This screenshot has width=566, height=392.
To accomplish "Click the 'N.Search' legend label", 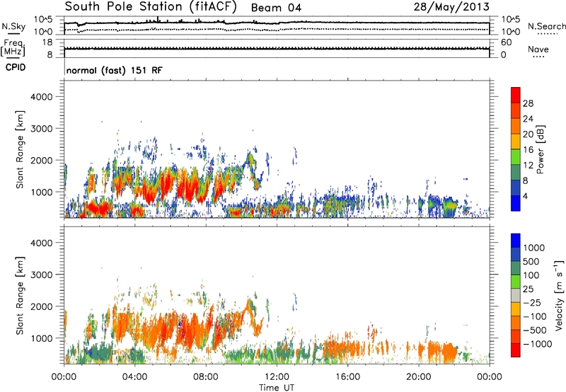I will point(546,26).
